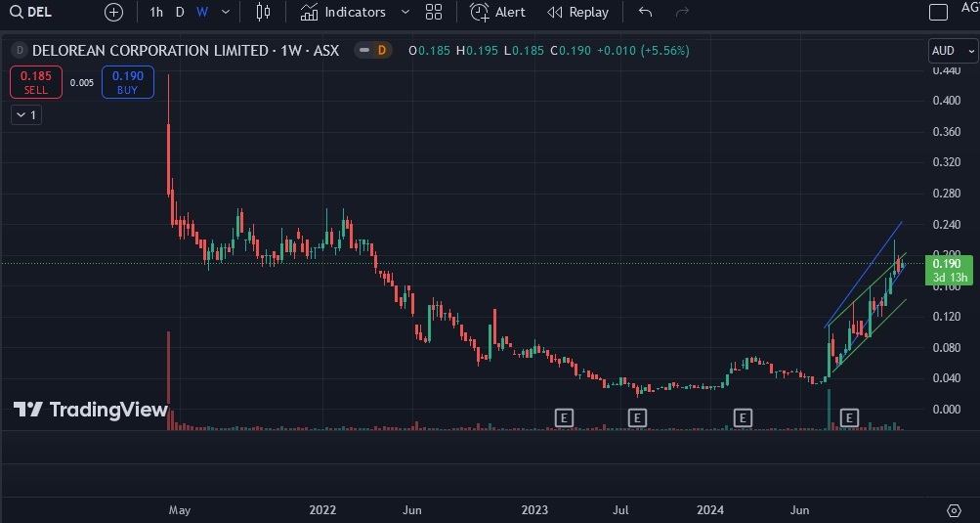Select the W weekly timeframe

[x=202, y=12]
